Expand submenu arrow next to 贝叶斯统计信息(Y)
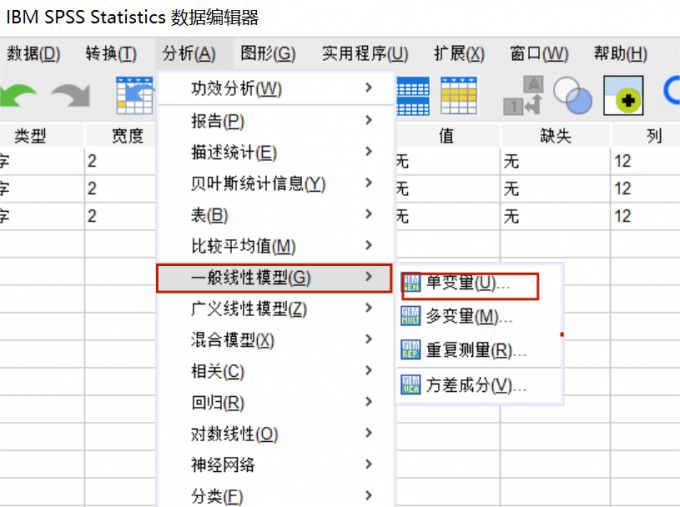Screen dimensions: 680x507 click(x=369, y=183)
